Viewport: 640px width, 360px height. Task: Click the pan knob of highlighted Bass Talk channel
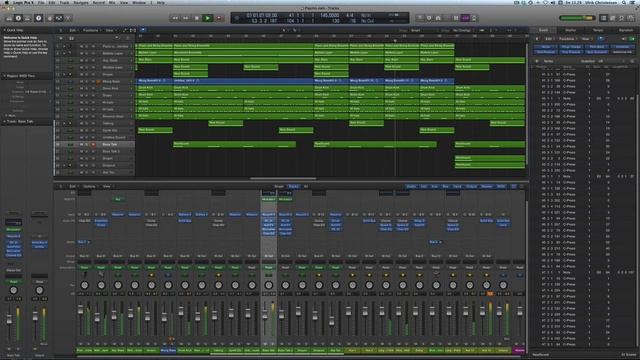coord(269,285)
